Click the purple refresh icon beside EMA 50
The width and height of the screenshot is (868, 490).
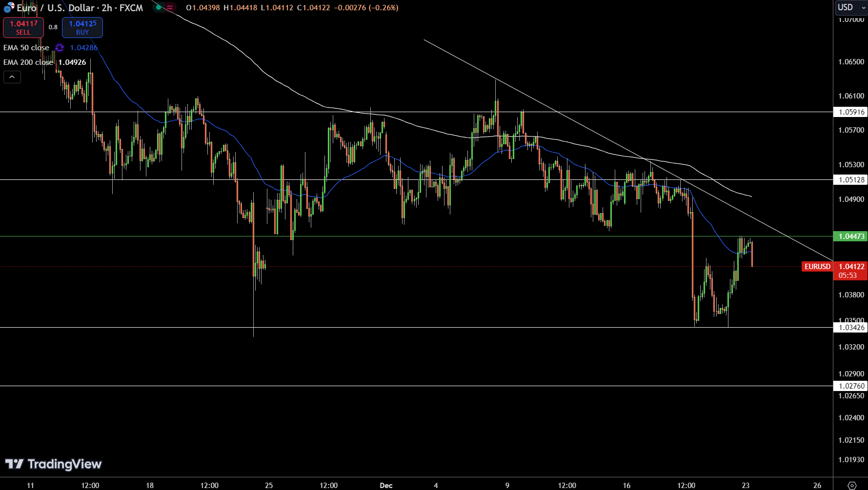point(60,48)
